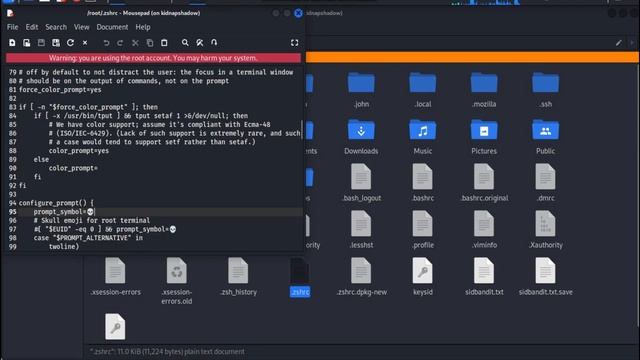The height and width of the screenshot is (360, 640).
Task: Reload the document from disk
Action: (70, 43)
